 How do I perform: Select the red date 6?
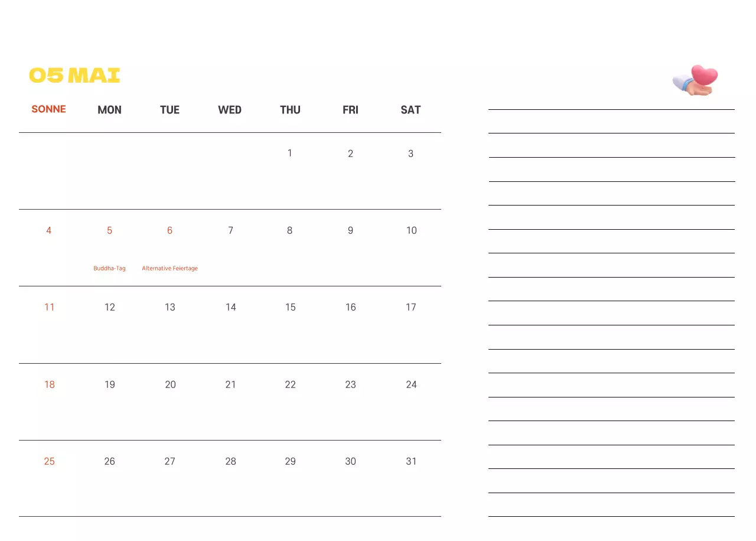[170, 230]
